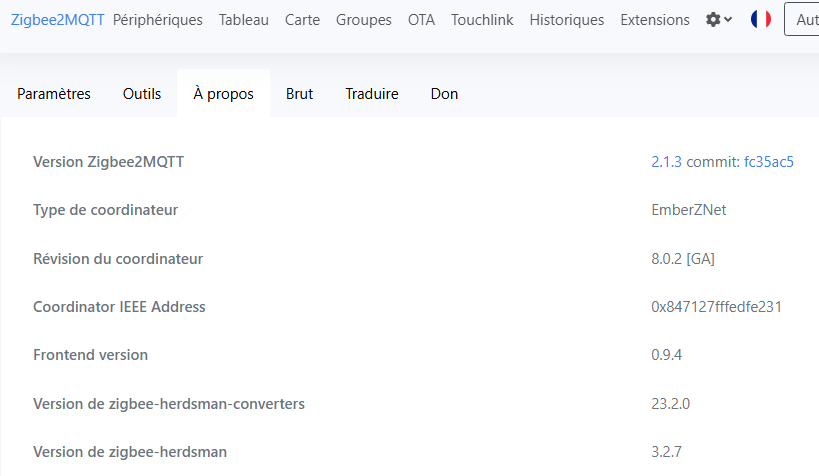Viewport: 819px width, 476px height.
Task: Open the OTA updates page
Action: [421, 20]
